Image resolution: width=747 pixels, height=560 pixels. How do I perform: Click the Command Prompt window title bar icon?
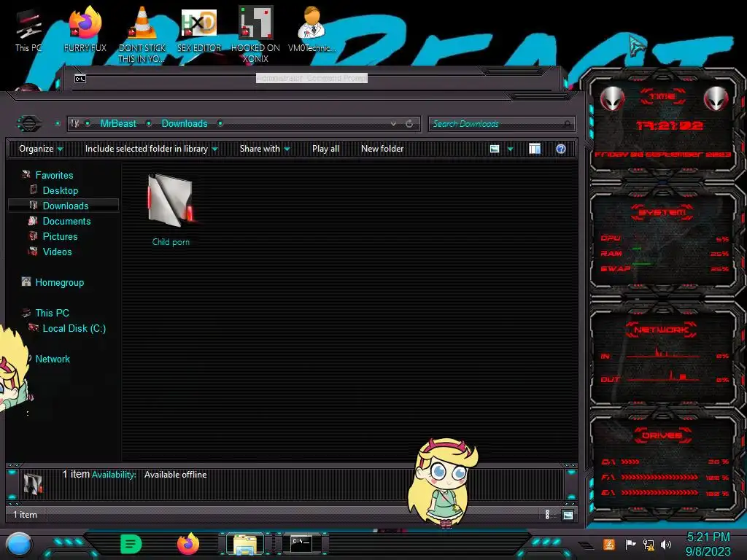click(x=80, y=79)
